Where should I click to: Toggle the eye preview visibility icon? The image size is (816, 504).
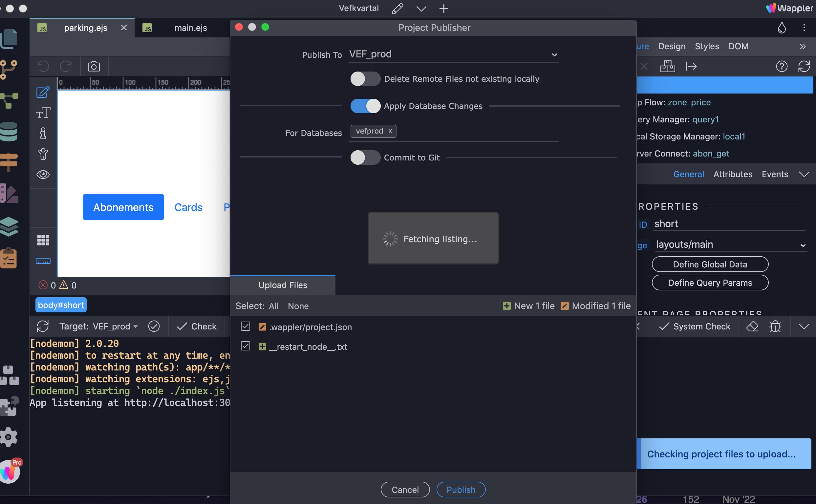[43, 175]
